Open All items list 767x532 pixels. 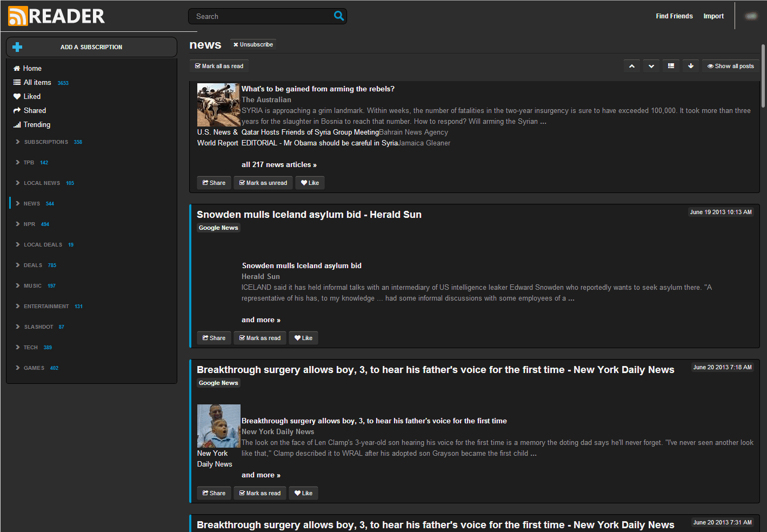click(x=32, y=82)
